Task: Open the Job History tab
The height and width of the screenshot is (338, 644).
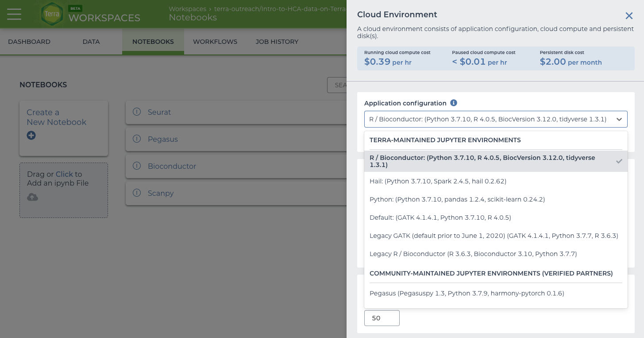Action: click(x=277, y=42)
